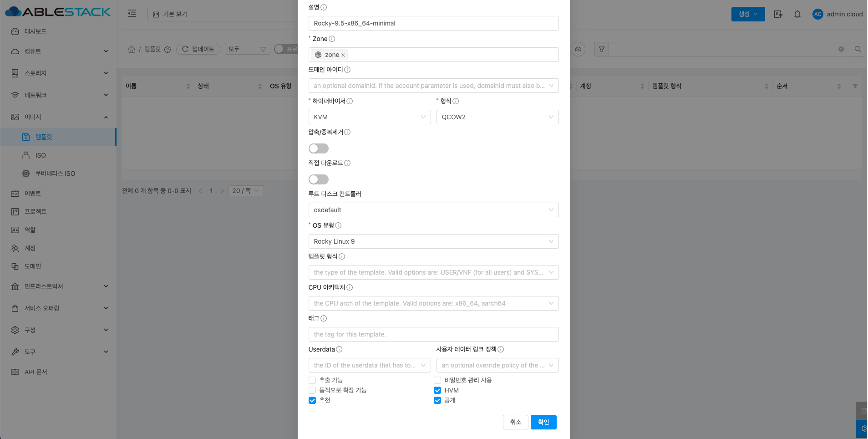Click the Zone selection field
This screenshot has height=439, width=868.
(x=433, y=55)
